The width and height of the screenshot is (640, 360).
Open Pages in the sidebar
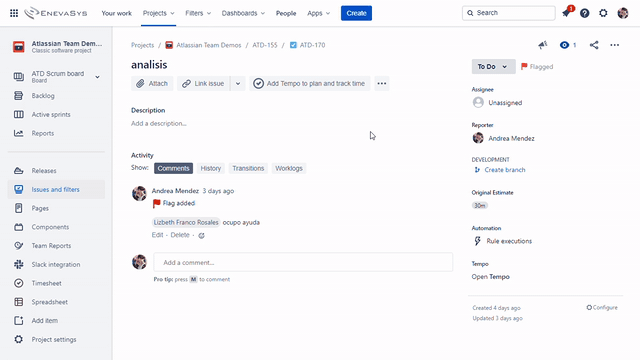coord(56,208)
